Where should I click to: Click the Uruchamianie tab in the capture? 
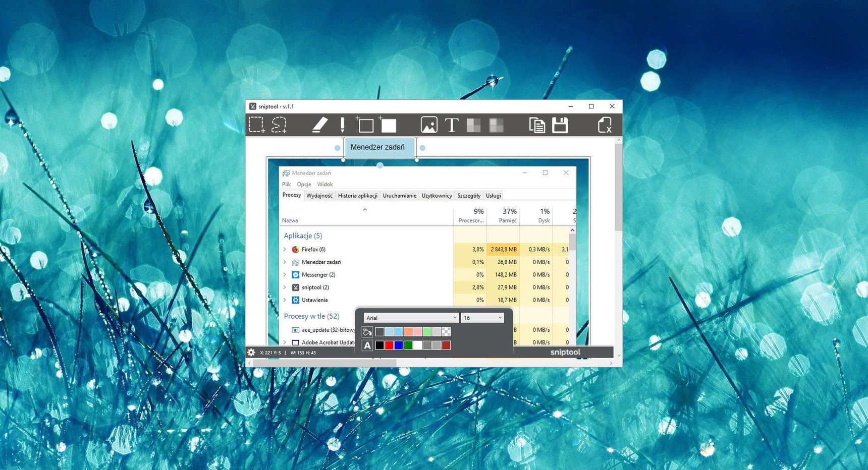pyautogui.click(x=400, y=196)
